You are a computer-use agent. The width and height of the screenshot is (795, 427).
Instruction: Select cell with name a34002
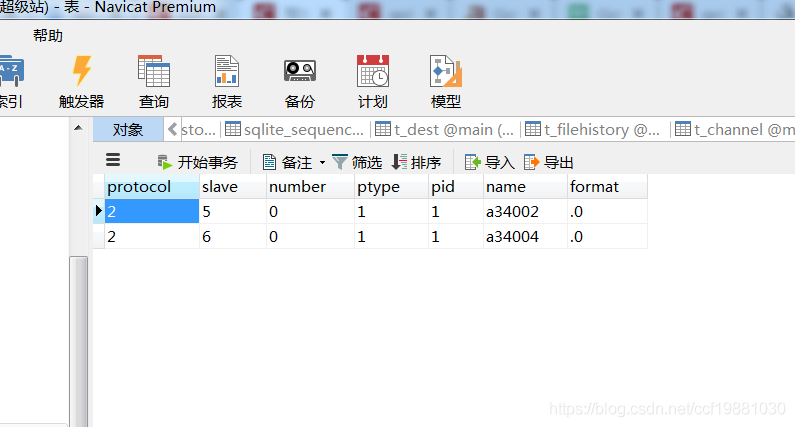[525, 211]
